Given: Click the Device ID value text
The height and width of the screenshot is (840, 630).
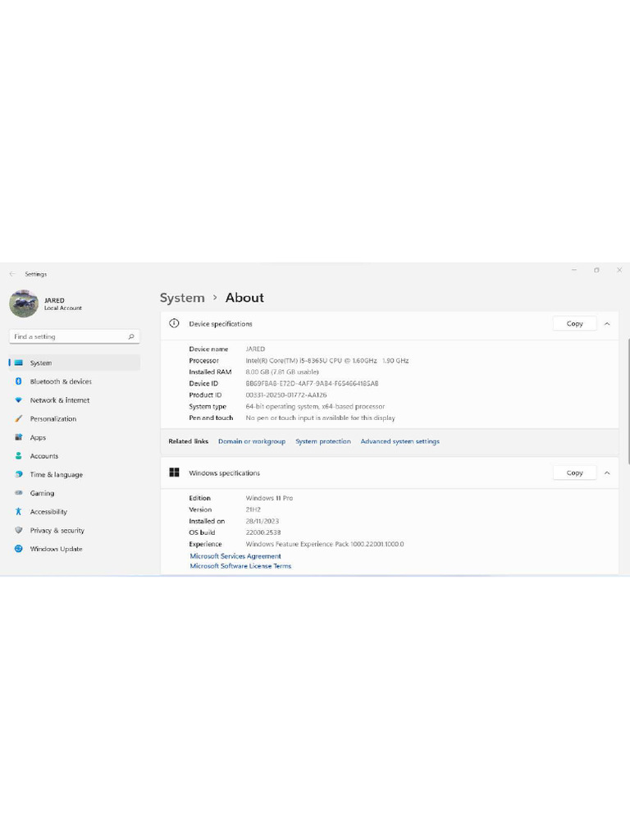Looking at the screenshot, I should click(312, 384).
